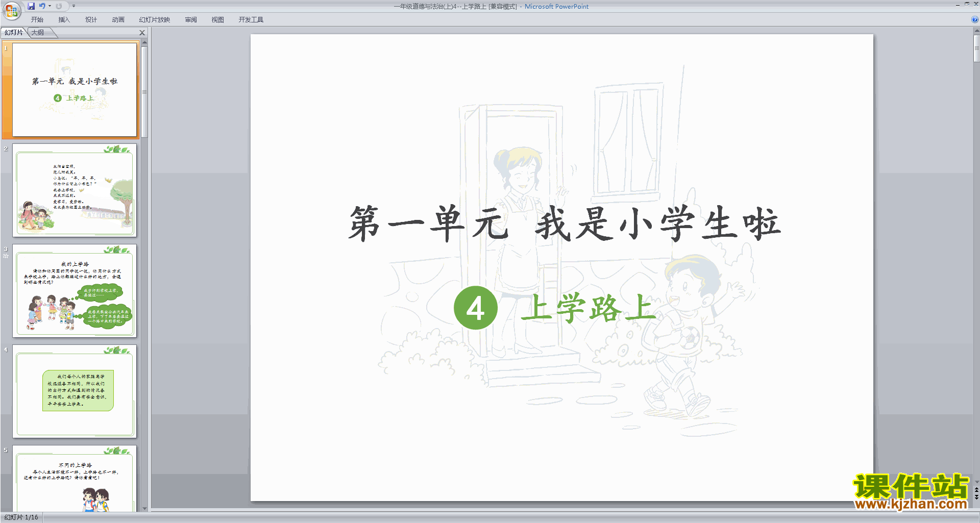Open the 审阅 ribbon tab
The height and width of the screenshot is (523, 980).
[x=191, y=19]
